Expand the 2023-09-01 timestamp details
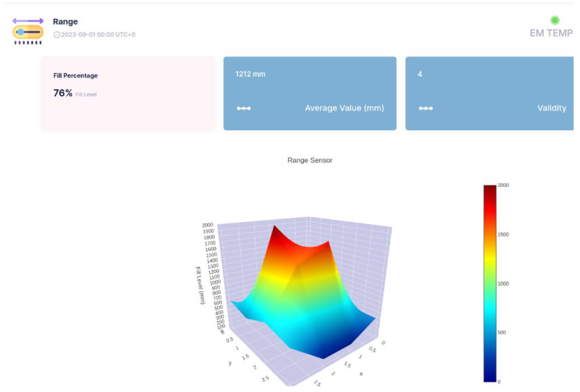 97,35
